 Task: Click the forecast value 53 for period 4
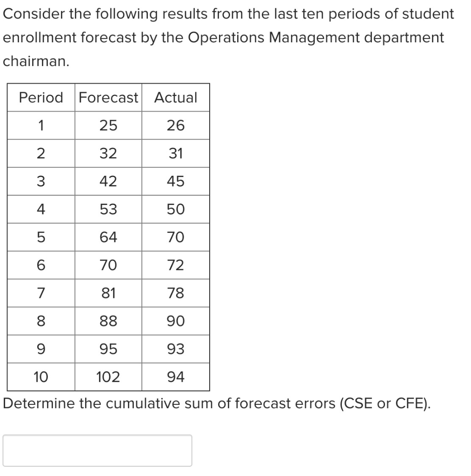click(108, 209)
